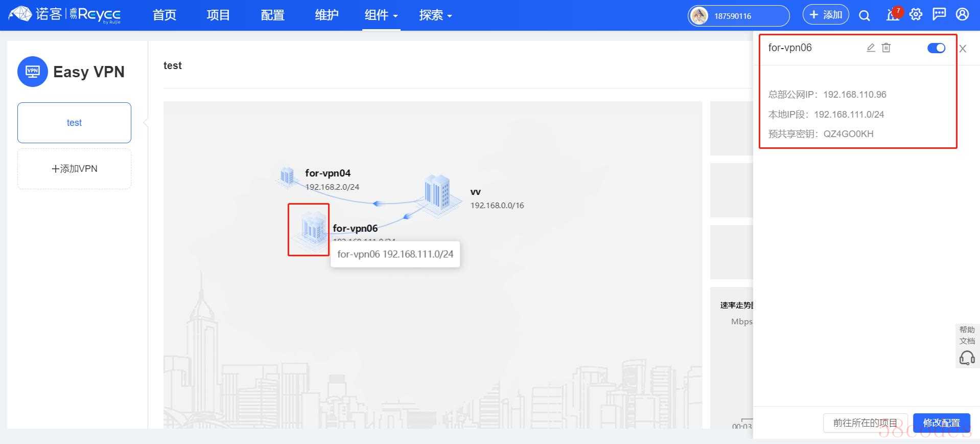Open the user account profile icon
Screen dimensions: 980x444
click(962, 15)
